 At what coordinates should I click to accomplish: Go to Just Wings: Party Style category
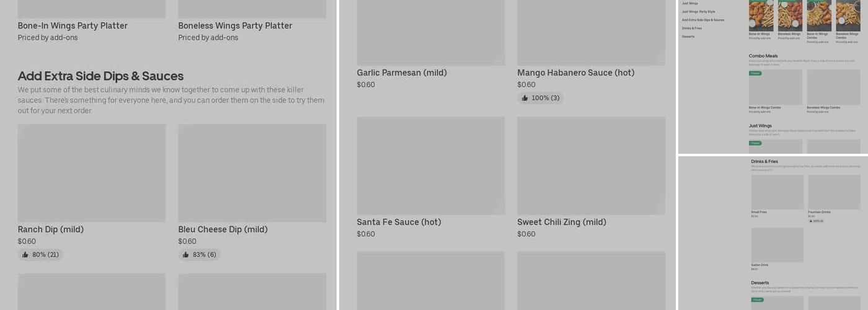pyautogui.click(x=698, y=12)
